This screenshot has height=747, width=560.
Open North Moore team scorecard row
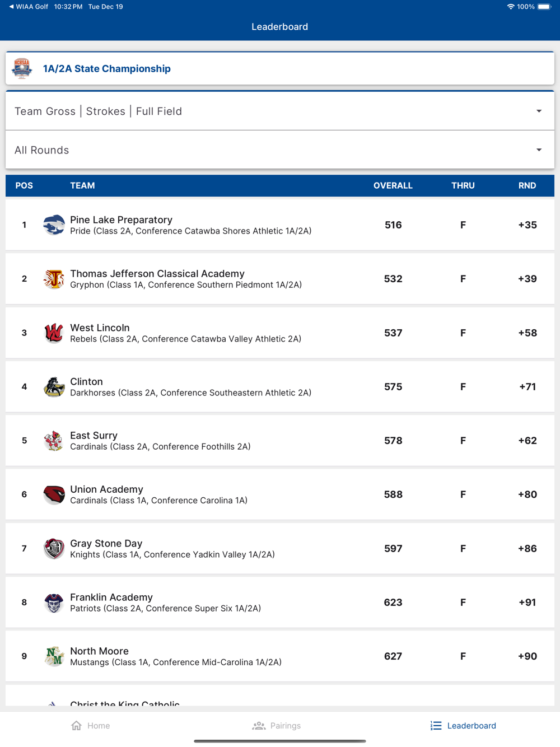pos(279,656)
